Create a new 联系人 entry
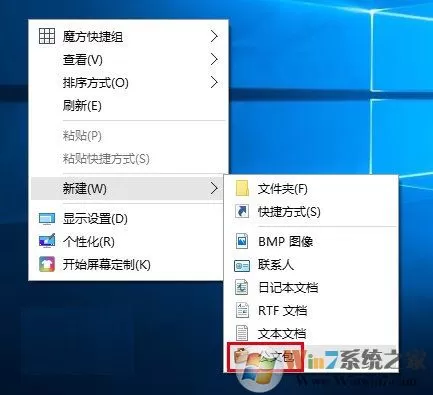This screenshot has width=433, height=395. [311, 265]
